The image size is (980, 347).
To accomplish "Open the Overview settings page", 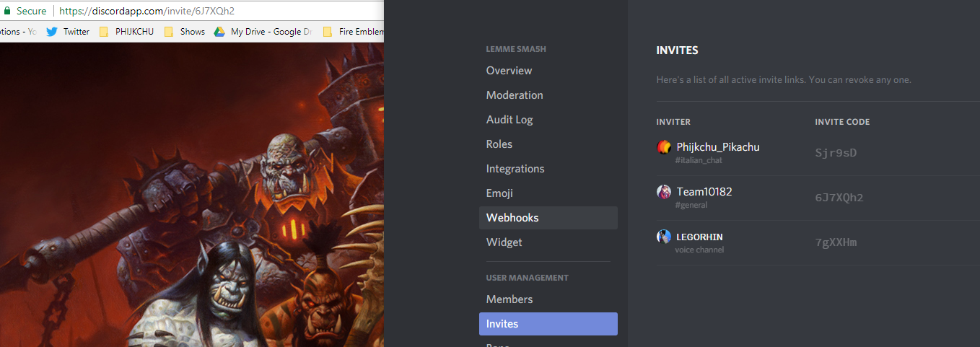I will [548, 71].
